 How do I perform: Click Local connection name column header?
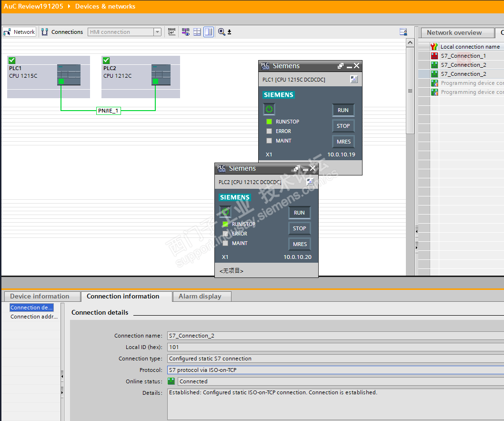[470, 47]
